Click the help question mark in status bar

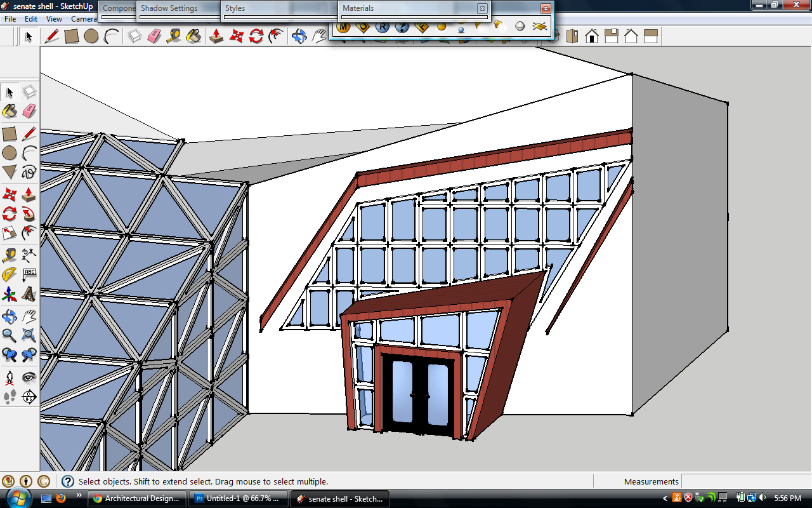click(x=67, y=481)
